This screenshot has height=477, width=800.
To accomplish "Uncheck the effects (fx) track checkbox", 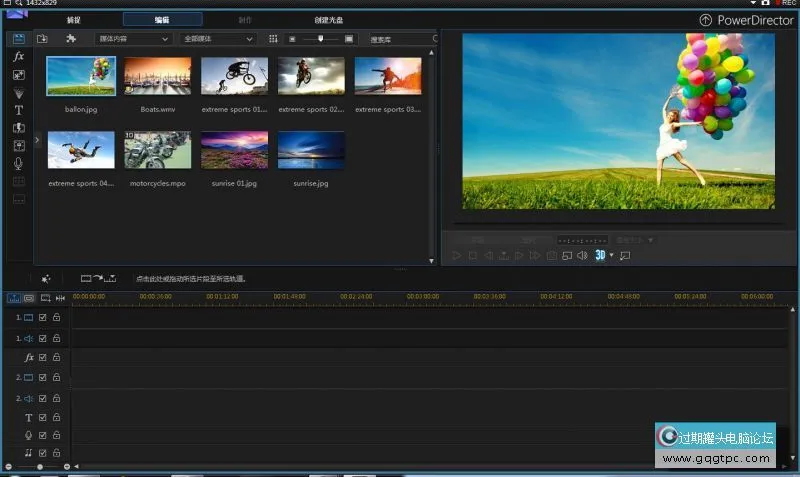I will click(43, 357).
